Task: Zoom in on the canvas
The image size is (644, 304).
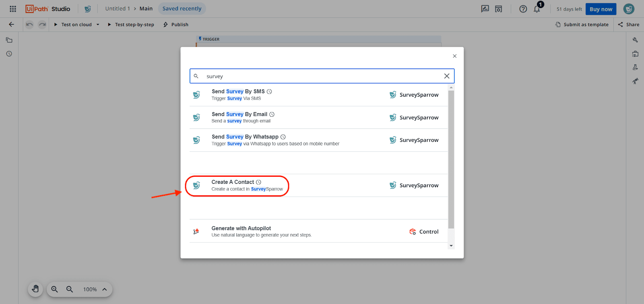Action: [55, 289]
